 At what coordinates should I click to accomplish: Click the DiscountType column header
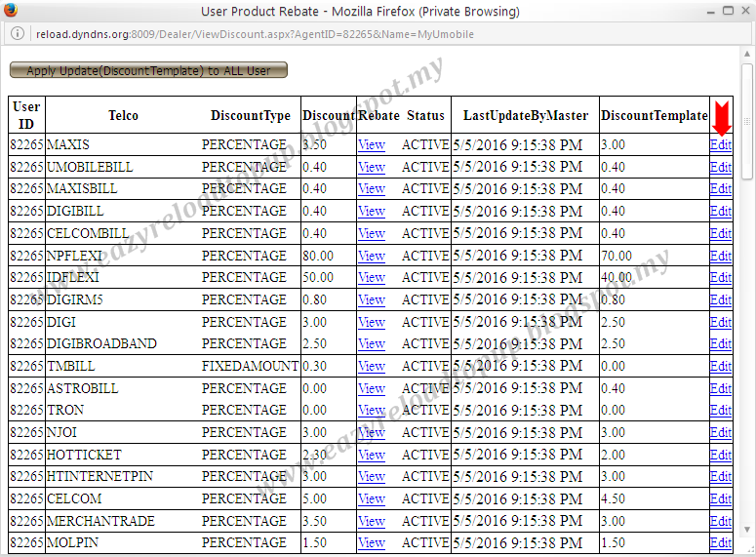[251, 116]
